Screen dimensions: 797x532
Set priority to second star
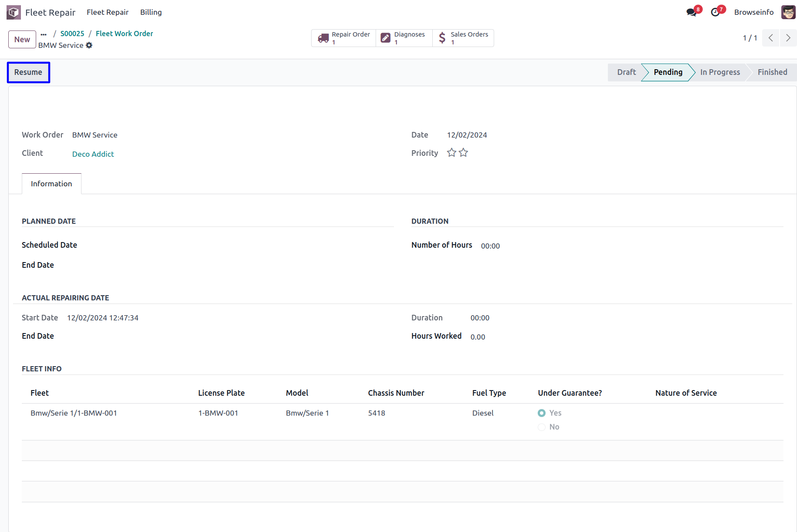(463, 153)
